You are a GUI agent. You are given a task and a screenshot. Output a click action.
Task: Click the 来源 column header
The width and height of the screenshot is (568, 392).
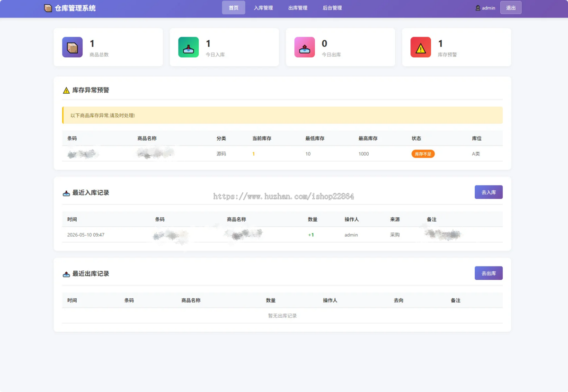tap(395, 219)
